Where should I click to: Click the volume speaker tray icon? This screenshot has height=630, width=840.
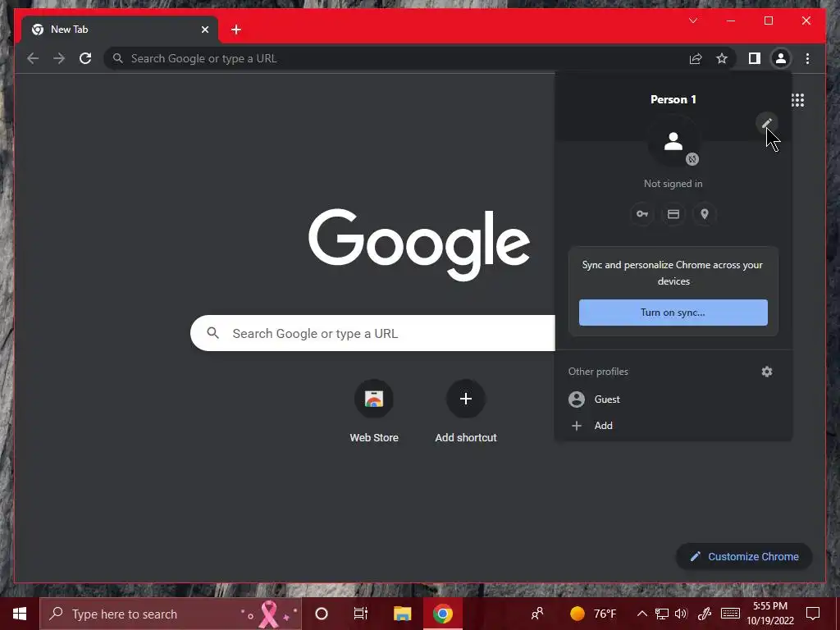[682, 614]
